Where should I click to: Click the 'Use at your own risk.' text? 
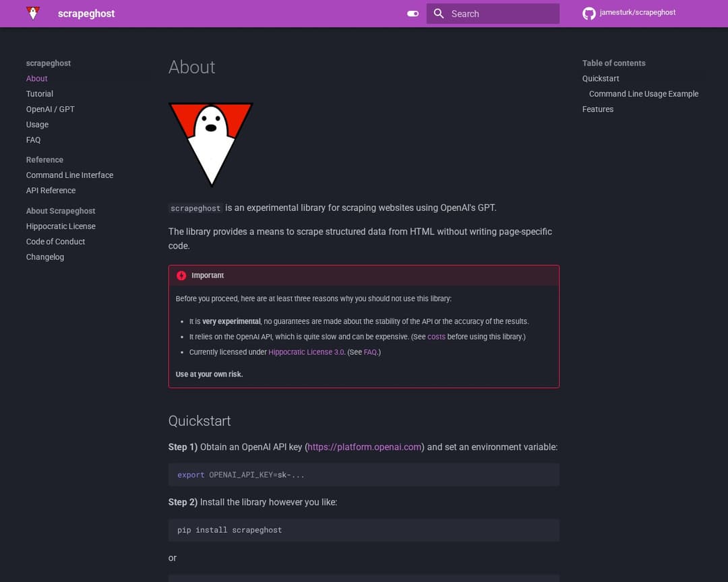[209, 374]
